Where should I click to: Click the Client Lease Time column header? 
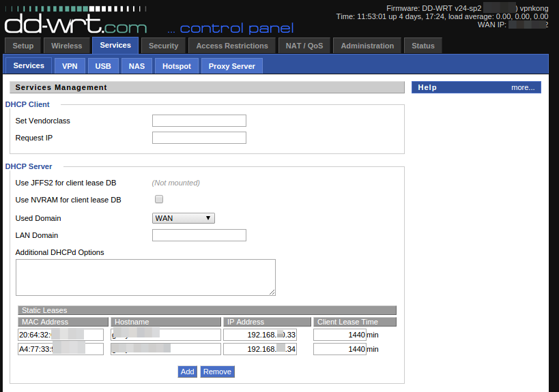click(355, 322)
